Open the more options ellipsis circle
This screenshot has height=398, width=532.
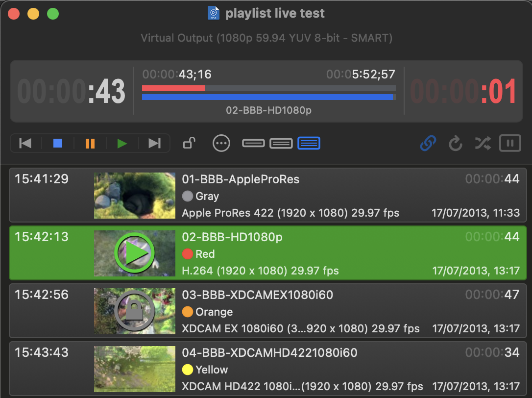coord(221,143)
